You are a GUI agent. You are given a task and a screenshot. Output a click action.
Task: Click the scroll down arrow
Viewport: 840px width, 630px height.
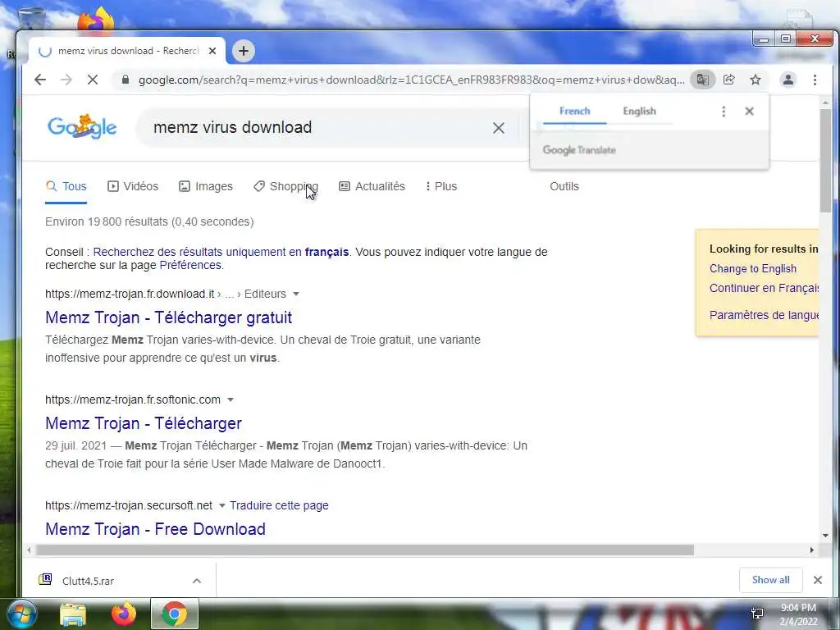tap(825, 535)
